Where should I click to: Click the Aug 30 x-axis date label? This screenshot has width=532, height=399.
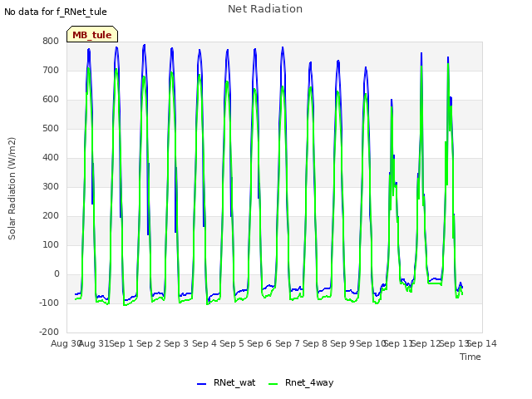[66, 343]
